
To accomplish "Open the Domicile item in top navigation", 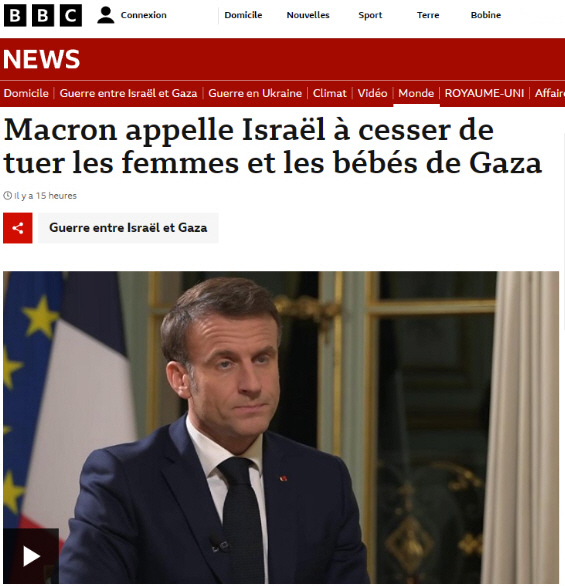I will coord(243,15).
